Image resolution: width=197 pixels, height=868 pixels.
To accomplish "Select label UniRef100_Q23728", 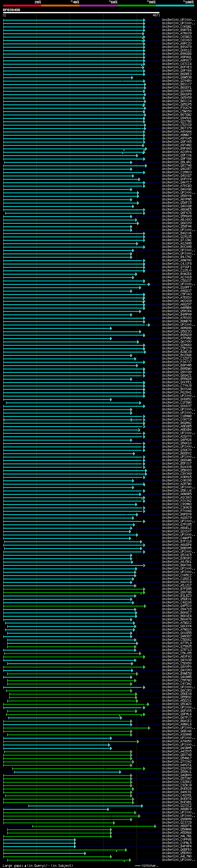I will [177, 822].
